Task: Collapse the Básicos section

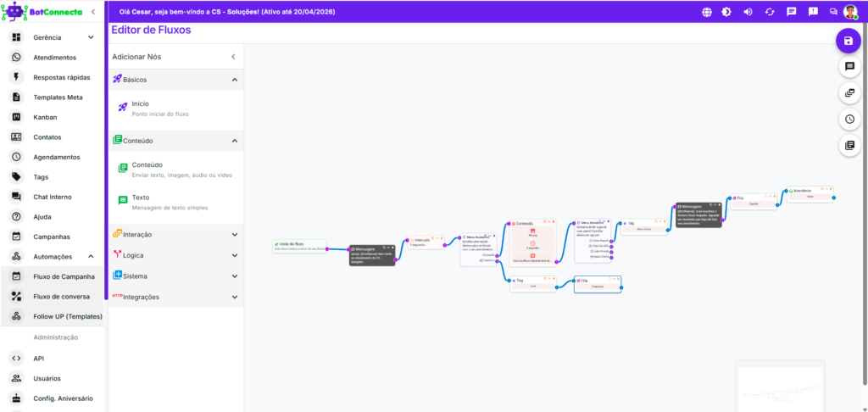Action: [235, 80]
